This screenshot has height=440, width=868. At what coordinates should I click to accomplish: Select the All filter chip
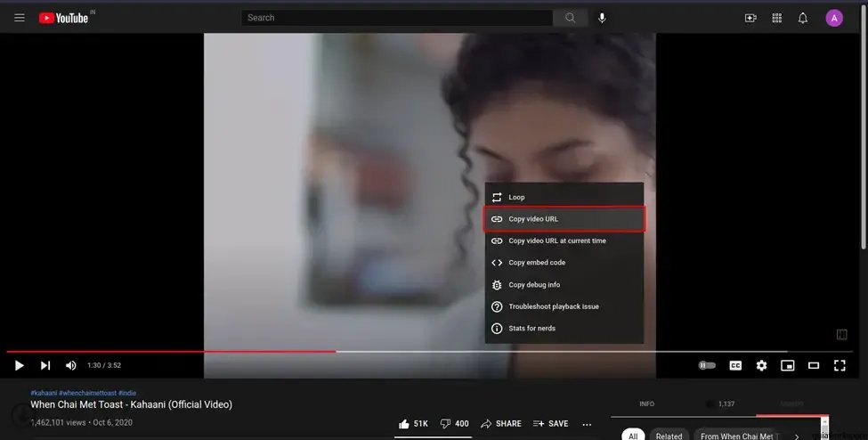[633, 436]
